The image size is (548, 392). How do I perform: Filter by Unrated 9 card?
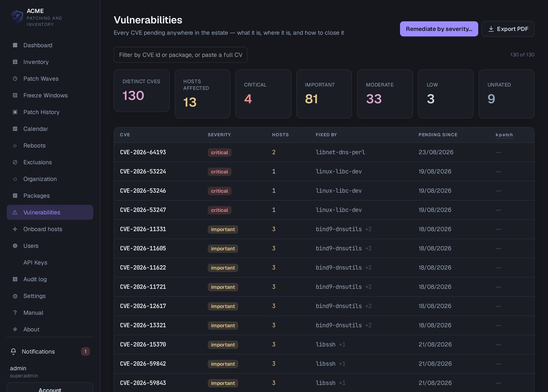(x=506, y=94)
